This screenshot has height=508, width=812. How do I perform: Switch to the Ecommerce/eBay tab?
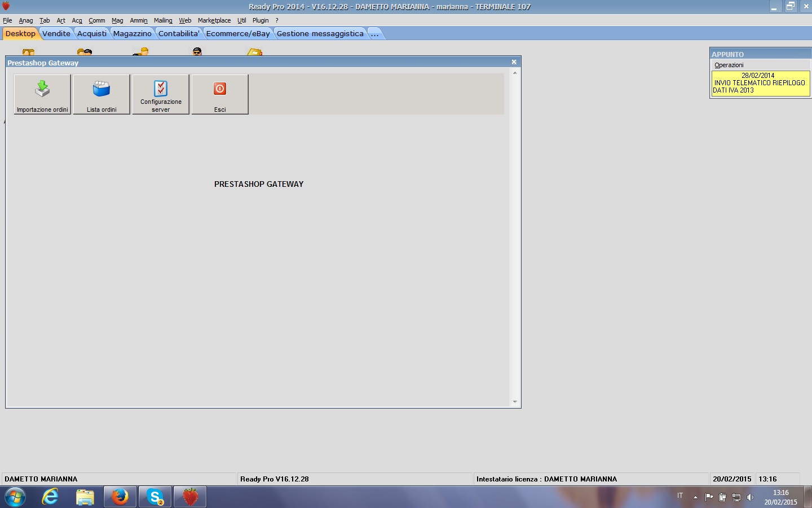(238, 33)
